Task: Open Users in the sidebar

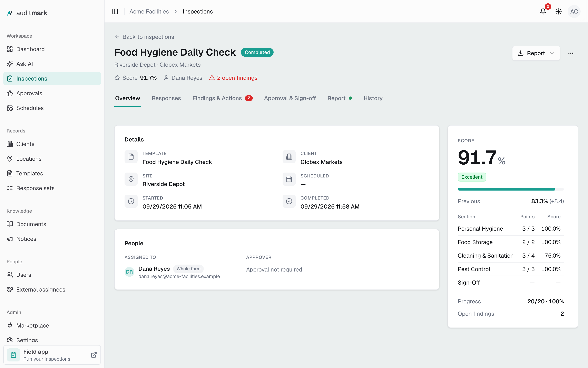Action: click(52, 275)
